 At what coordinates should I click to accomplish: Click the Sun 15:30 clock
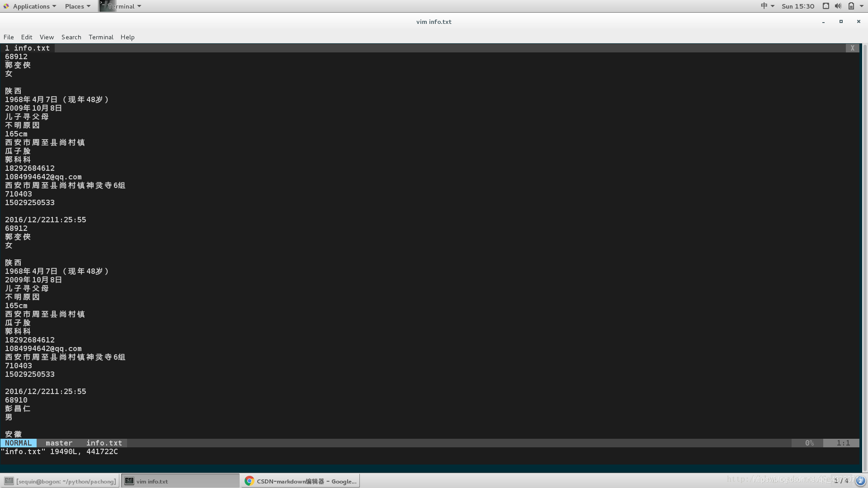(x=797, y=6)
